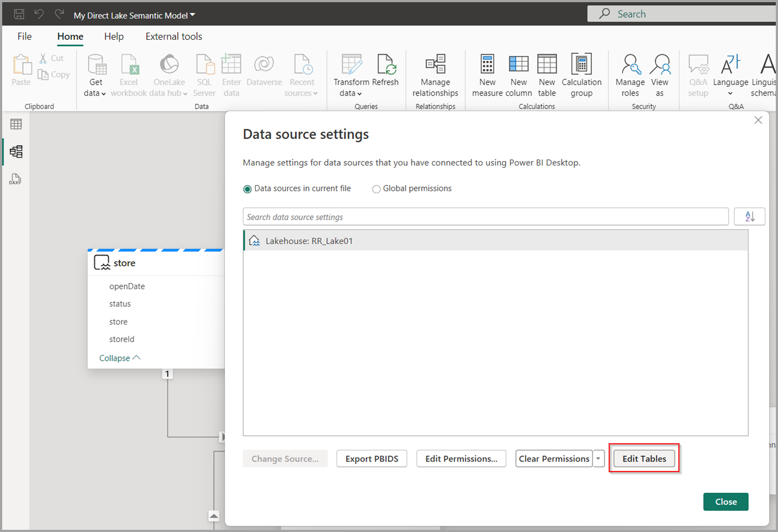Viewport: 778px width, 532px height.
Task: Open the External tools tab
Action: coord(174,37)
